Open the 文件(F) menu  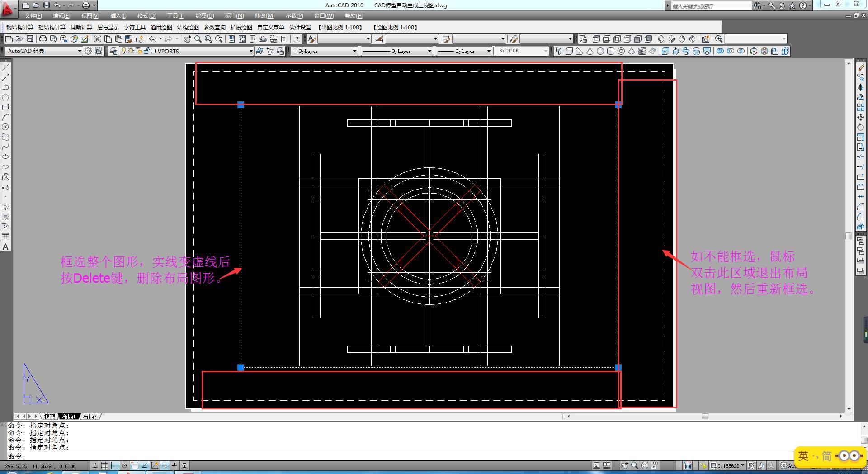pos(33,16)
